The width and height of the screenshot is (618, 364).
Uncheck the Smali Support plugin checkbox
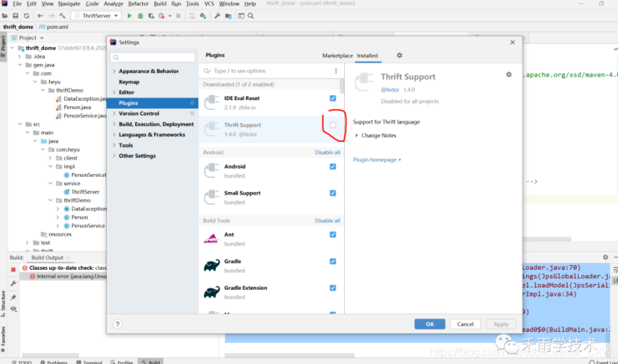coord(333,193)
